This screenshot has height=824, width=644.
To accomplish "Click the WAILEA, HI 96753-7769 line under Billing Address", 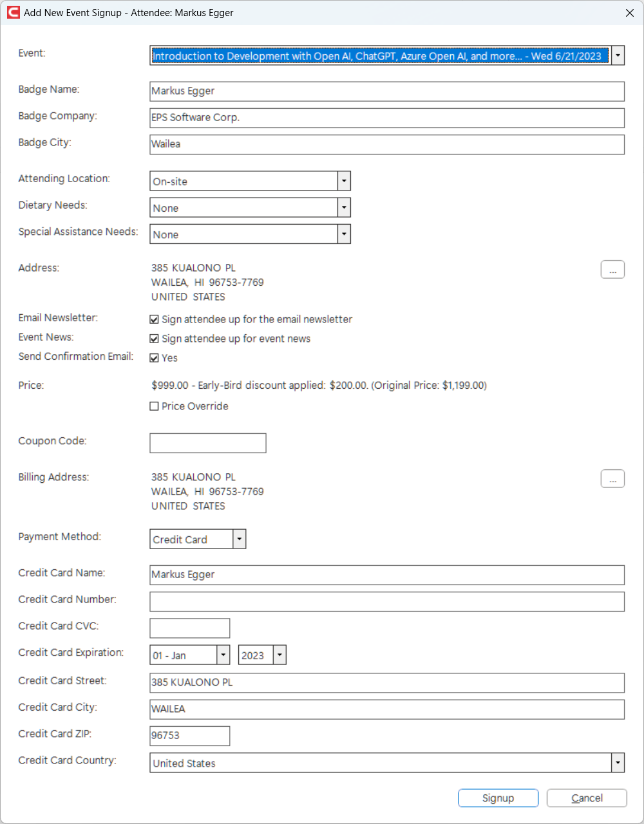I will pos(207,492).
